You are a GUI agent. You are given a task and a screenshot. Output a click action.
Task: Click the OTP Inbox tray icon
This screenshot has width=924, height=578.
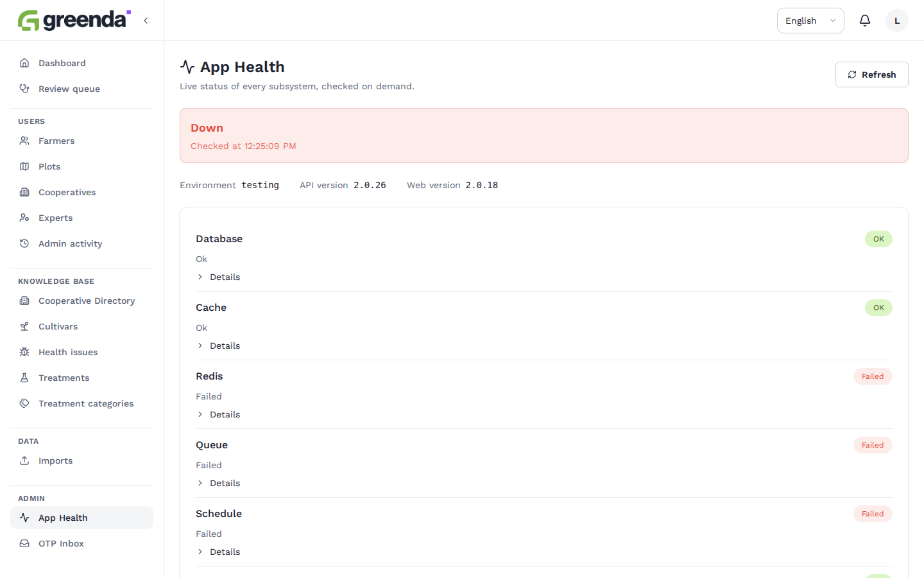24,543
